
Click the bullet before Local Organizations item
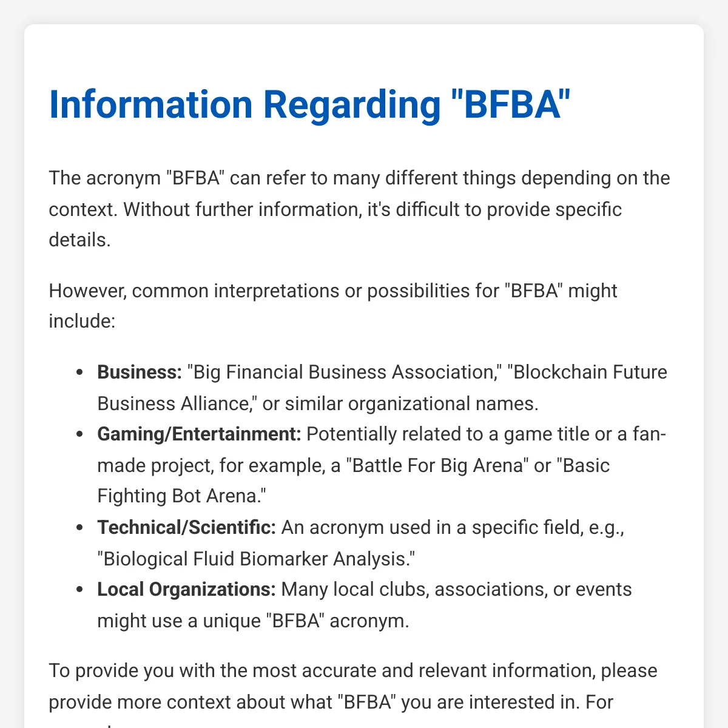click(78, 590)
